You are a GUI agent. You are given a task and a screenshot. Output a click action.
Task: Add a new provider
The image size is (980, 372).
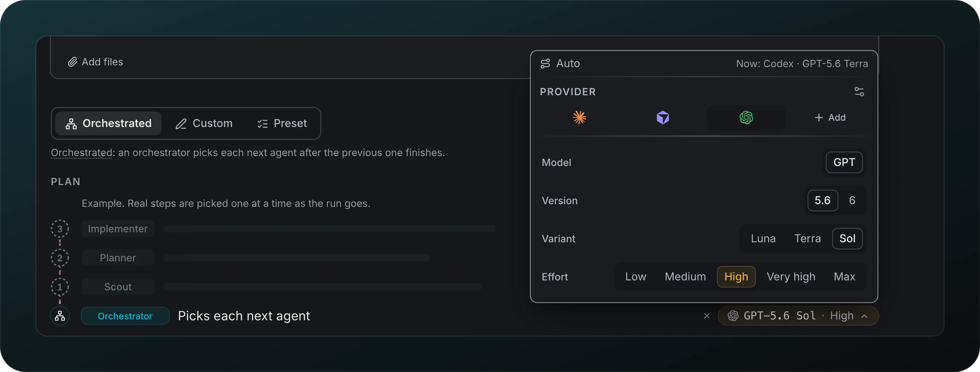[x=830, y=118]
